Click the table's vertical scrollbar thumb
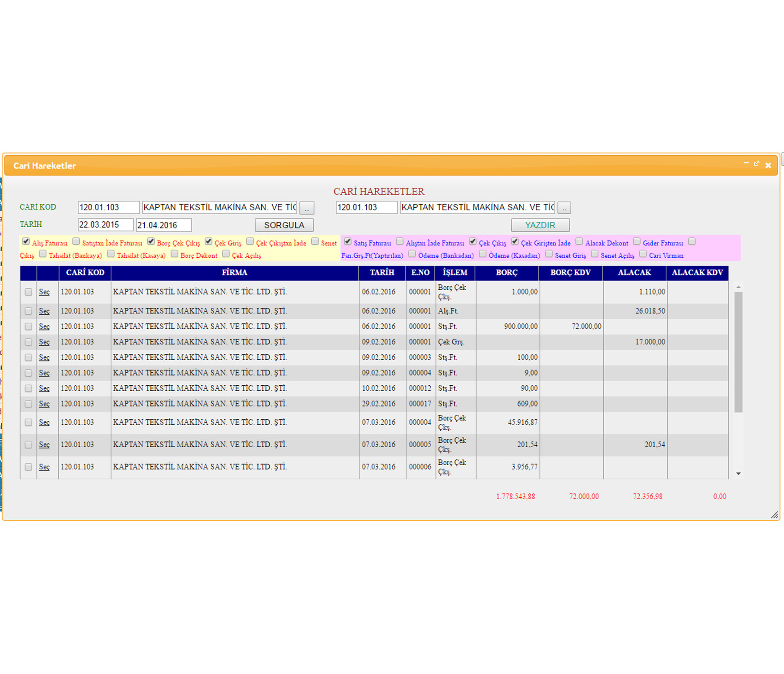Screen dimensions: 784x674 (738, 352)
